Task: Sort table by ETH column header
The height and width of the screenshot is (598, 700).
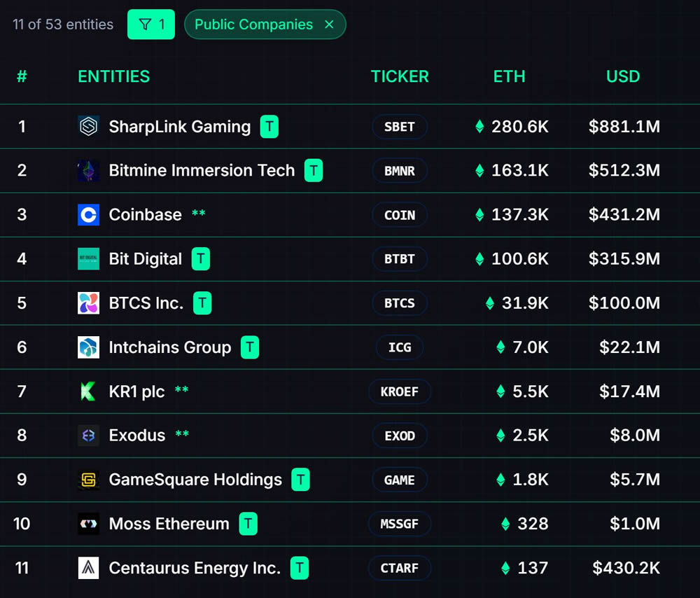Action: click(509, 76)
